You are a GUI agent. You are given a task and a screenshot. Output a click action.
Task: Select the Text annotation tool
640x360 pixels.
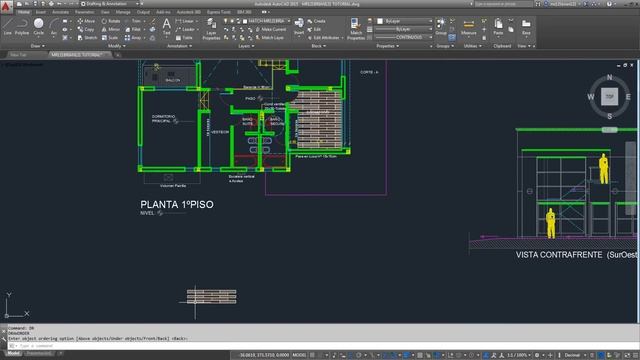click(167, 27)
